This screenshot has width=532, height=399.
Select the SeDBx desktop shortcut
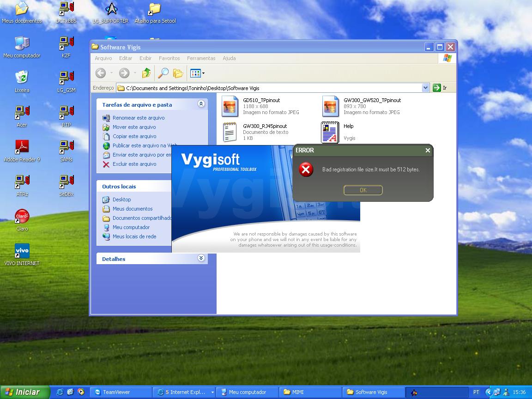tap(66, 186)
